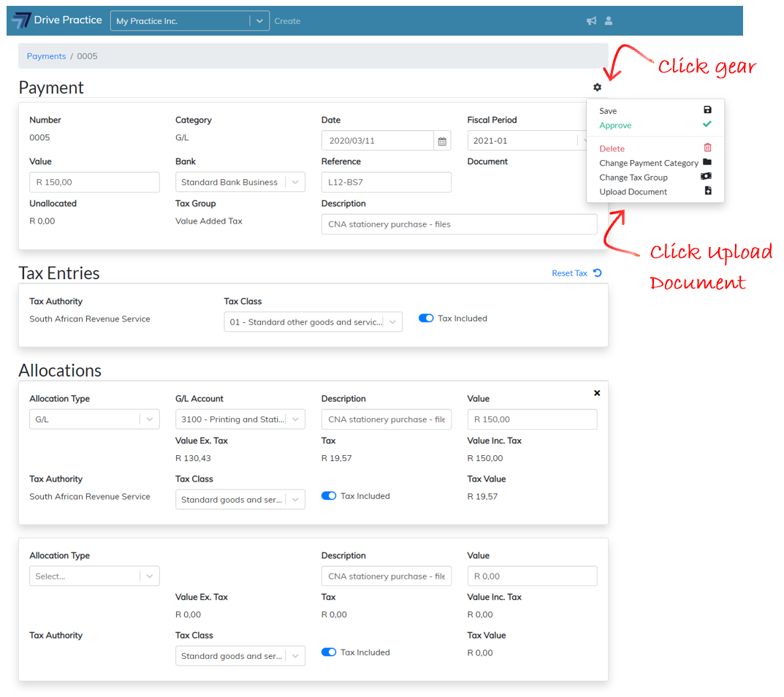The height and width of the screenshot is (697, 784).
Task: Click South African Revenue Service in Tax Entries
Action: 89,319
